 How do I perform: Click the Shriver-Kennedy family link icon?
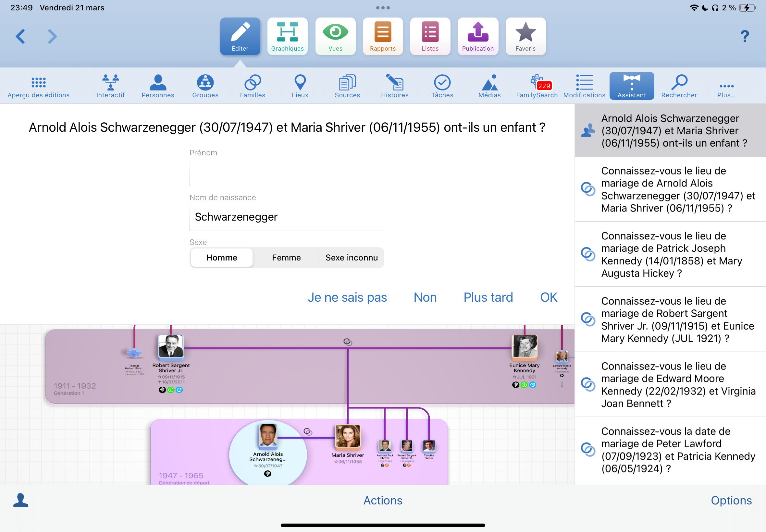(x=348, y=342)
